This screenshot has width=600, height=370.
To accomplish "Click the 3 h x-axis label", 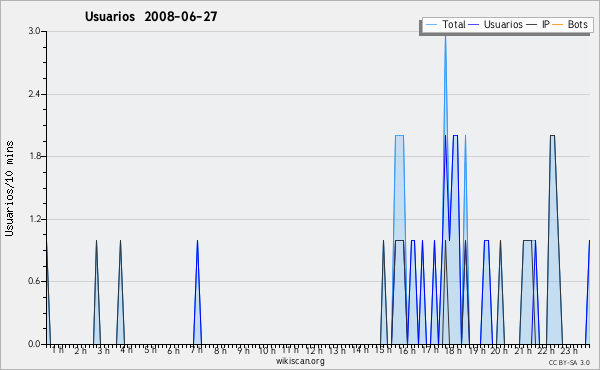I will point(103,350).
